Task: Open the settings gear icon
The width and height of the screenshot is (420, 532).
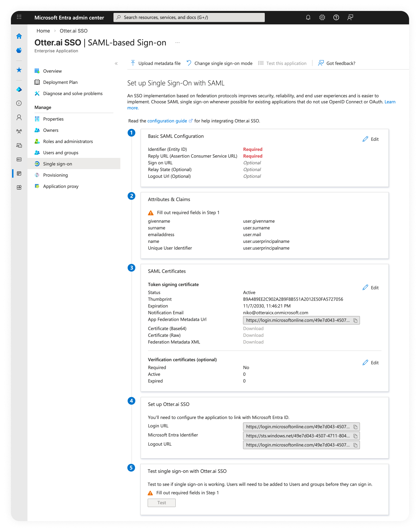Action: pyautogui.click(x=322, y=17)
